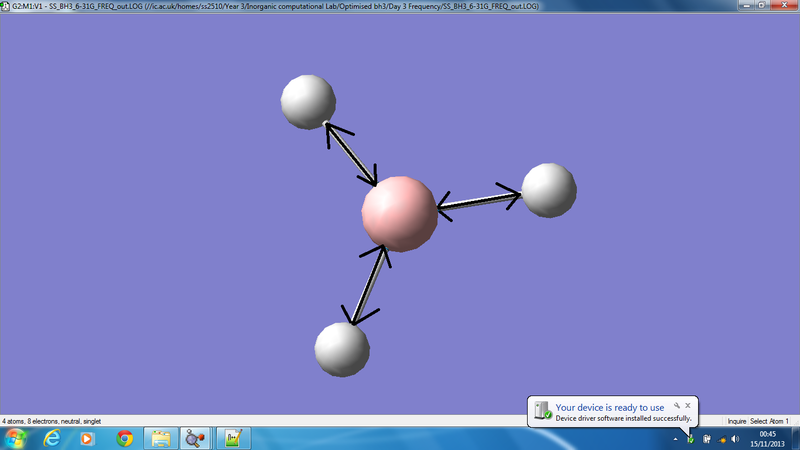Close the GaussView window

(784, 5)
